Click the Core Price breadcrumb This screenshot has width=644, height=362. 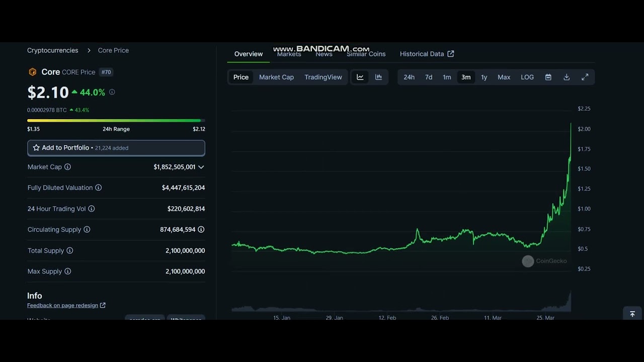tap(113, 50)
